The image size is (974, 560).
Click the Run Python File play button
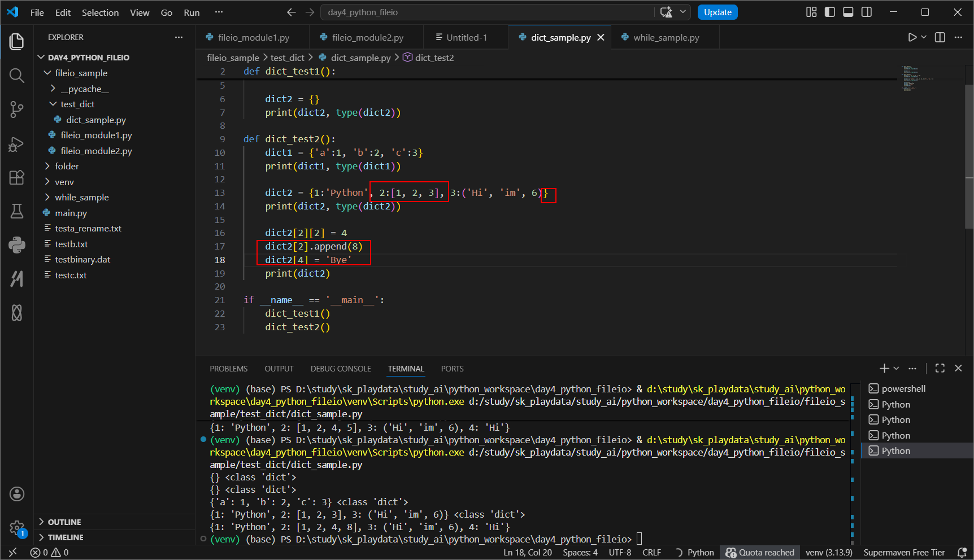[x=912, y=37]
